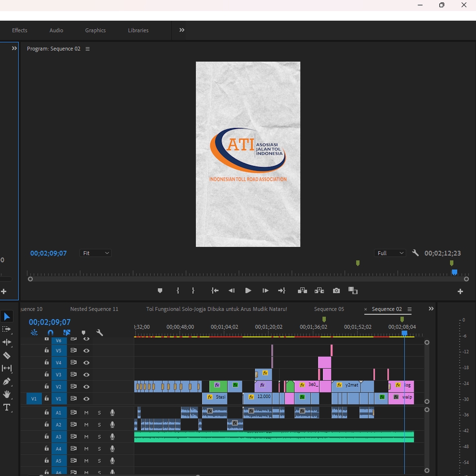This screenshot has width=476, height=476.
Task: Open the Fit zoom level dropdown
Action: tap(96, 253)
